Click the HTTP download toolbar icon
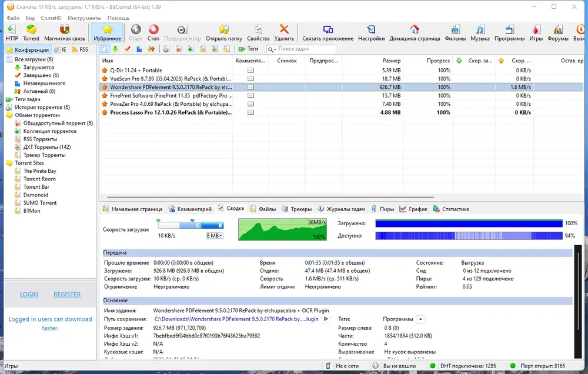The image size is (588, 374). click(12, 32)
